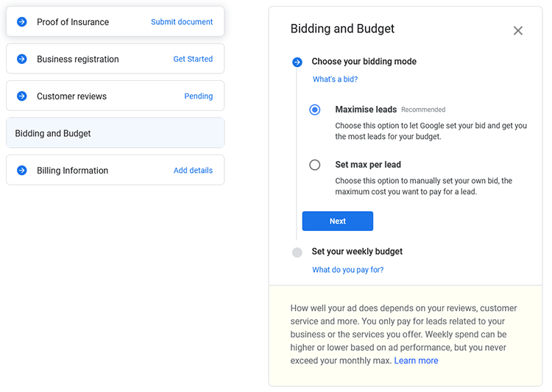Select the Set max per lead radio button
552x392 pixels.
coord(315,165)
